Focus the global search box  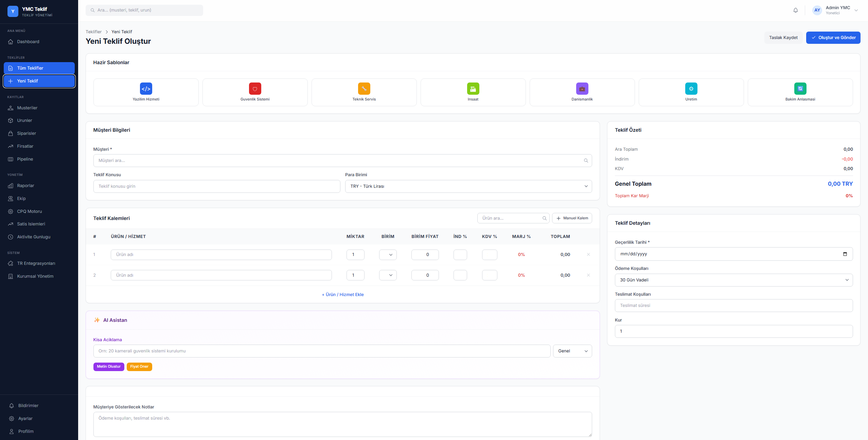coord(144,10)
